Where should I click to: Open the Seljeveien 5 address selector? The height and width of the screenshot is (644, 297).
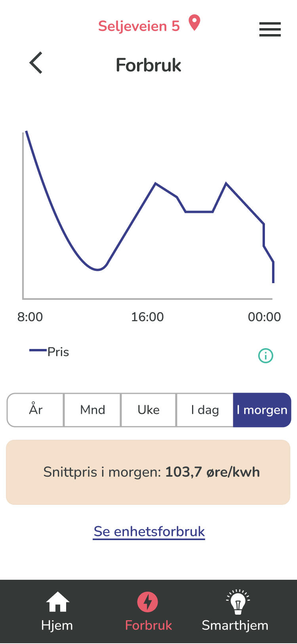[139, 26]
